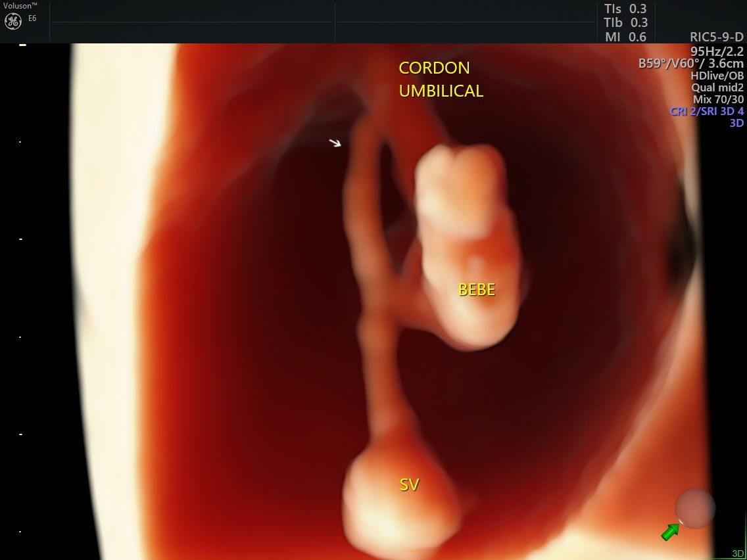
Task: Click the GE logo icon
Action: [13, 21]
